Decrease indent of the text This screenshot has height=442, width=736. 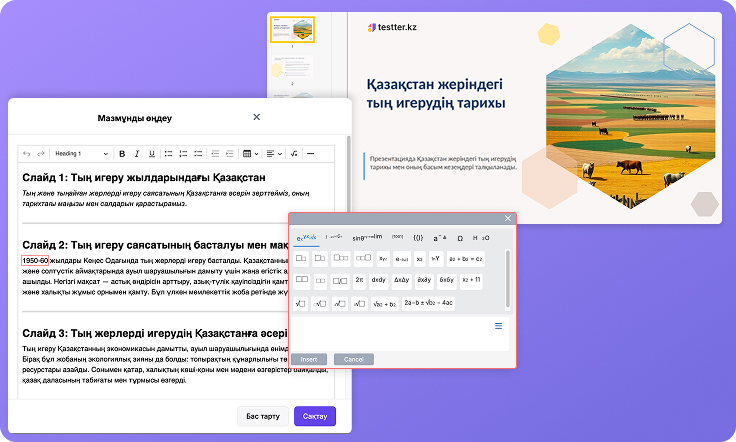(x=215, y=154)
